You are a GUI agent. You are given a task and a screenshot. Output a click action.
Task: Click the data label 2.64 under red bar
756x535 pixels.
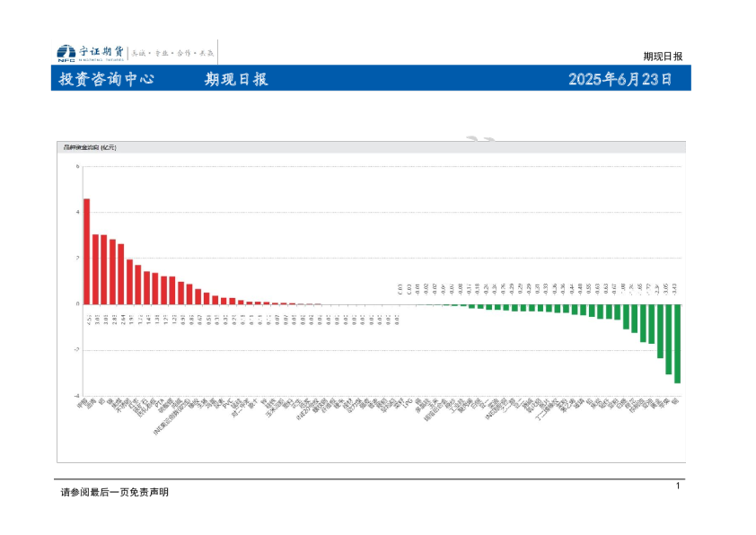click(121, 318)
